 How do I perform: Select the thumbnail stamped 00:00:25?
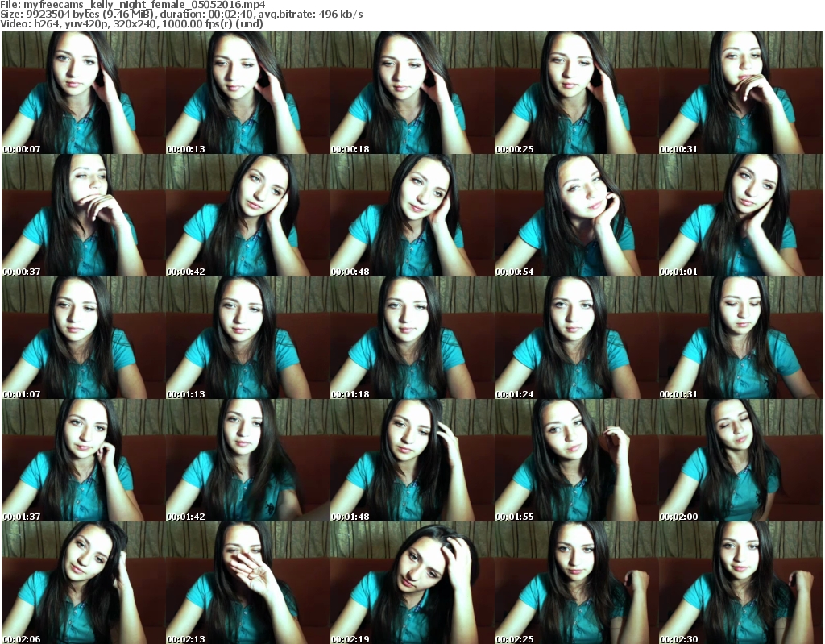click(x=576, y=93)
